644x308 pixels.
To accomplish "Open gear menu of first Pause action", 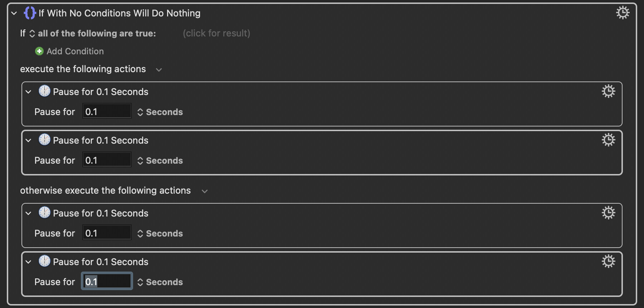I will (x=608, y=91).
